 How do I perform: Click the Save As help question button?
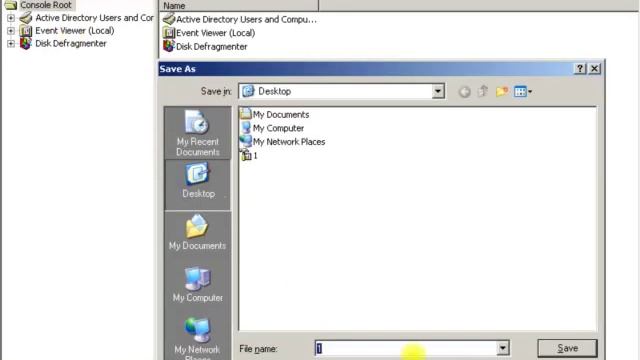pyautogui.click(x=580, y=69)
